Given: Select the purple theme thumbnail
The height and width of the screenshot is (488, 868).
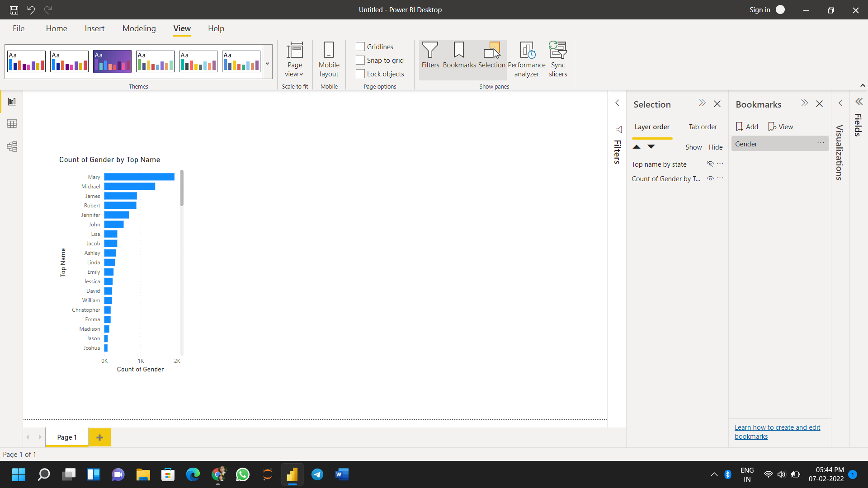Looking at the screenshot, I should 112,61.
